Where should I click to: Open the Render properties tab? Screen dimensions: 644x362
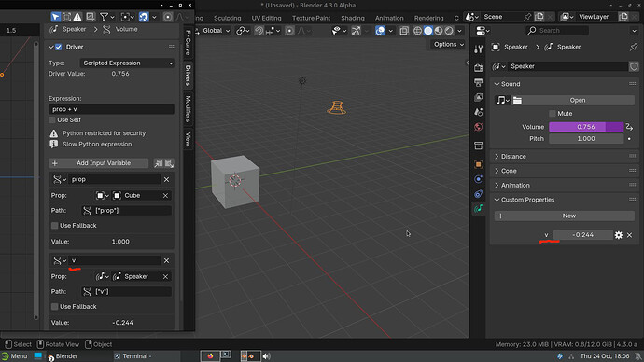[x=479, y=68]
